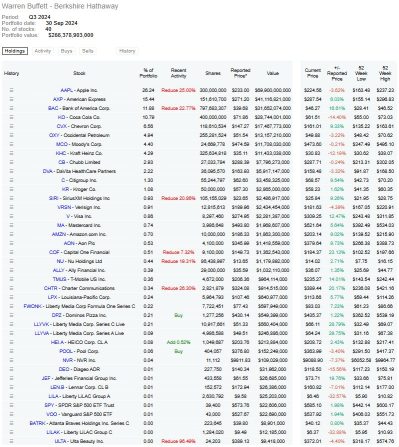Open history icon in the Bank of America row
The height and width of the screenshot is (447, 399).
coord(12,108)
